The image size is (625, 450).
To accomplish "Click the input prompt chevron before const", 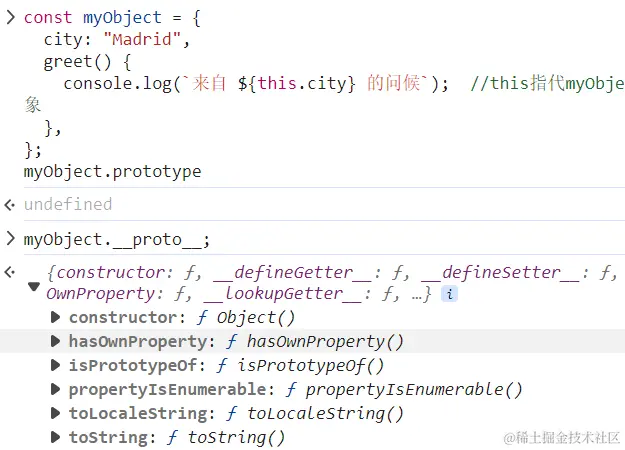I will coord(10,18).
